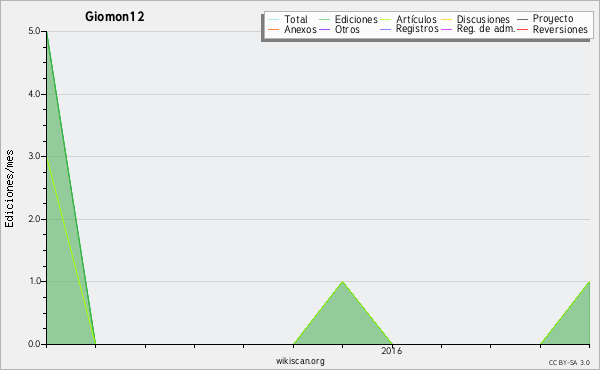Select the Reg. de adm. legend entry
Image resolution: width=600 pixels, height=370 pixels.
point(486,29)
